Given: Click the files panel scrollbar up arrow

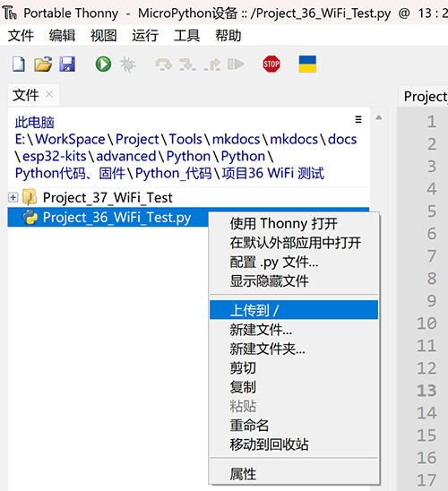Looking at the screenshot, I should pyautogui.click(x=379, y=117).
